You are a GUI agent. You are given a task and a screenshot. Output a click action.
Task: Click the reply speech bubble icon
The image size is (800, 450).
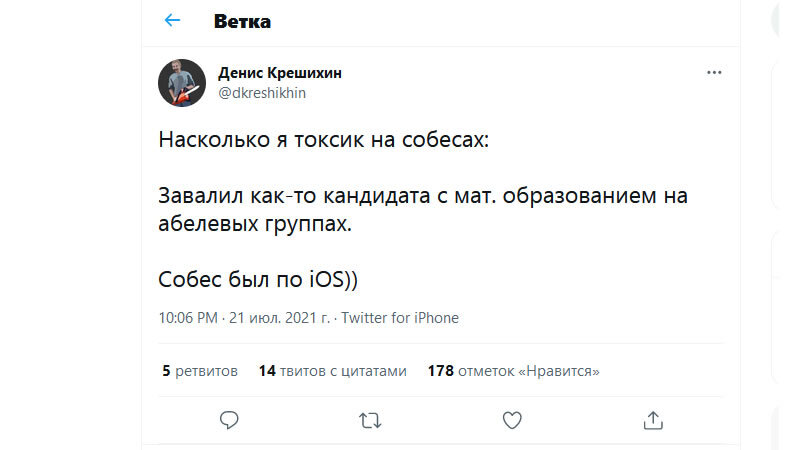(x=228, y=420)
